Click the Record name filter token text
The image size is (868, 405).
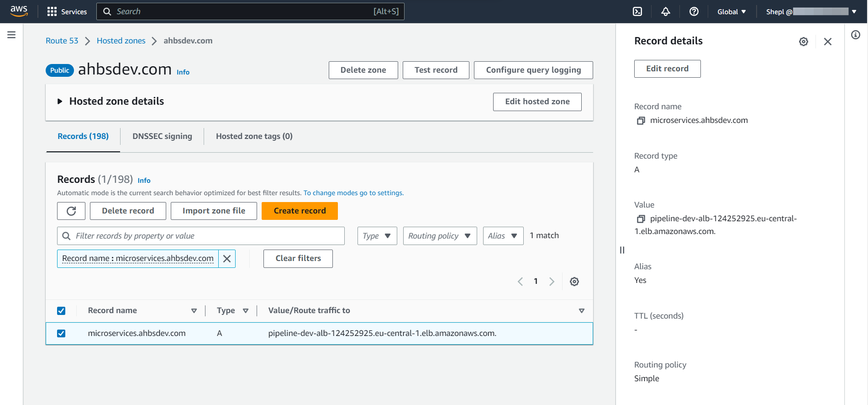(x=138, y=259)
